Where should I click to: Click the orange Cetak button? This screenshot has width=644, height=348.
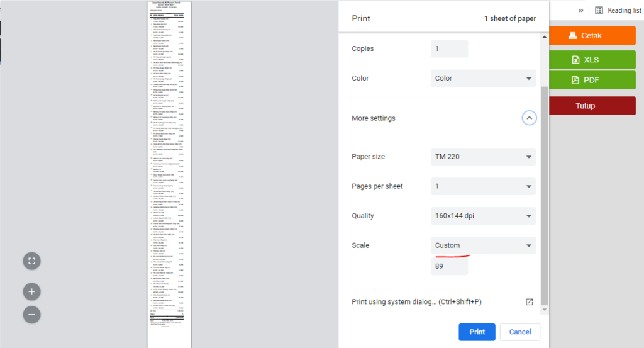(592, 36)
